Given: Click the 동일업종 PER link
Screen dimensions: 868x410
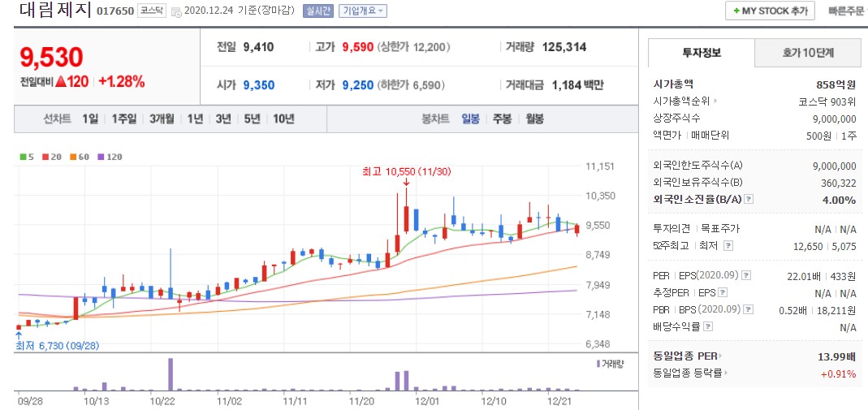Looking at the screenshot, I should (688, 356).
